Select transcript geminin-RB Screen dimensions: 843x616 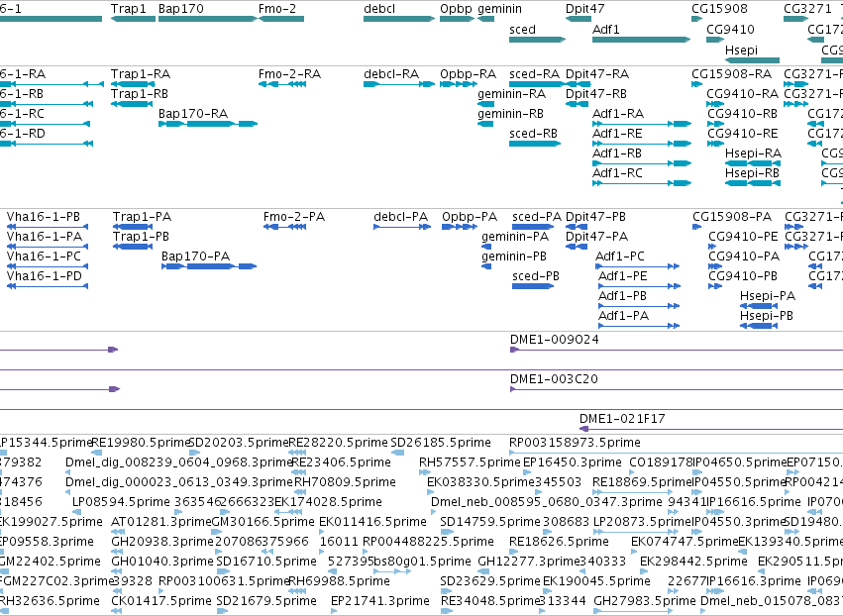pyautogui.click(x=511, y=114)
